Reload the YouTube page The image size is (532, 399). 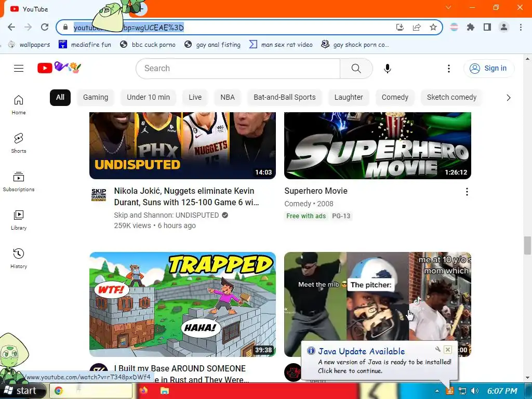click(x=45, y=27)
